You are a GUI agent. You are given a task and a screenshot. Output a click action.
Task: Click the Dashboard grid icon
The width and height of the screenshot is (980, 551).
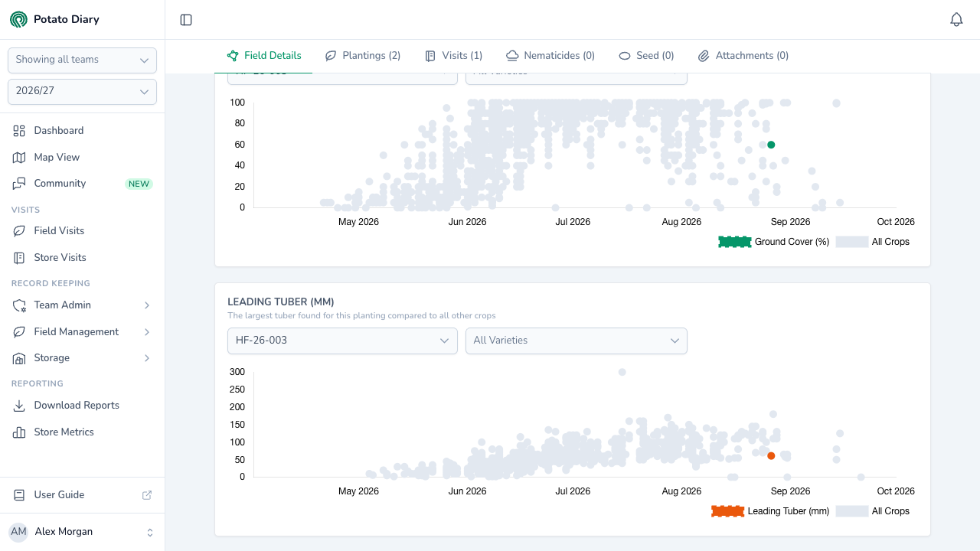tap(19, 131)
